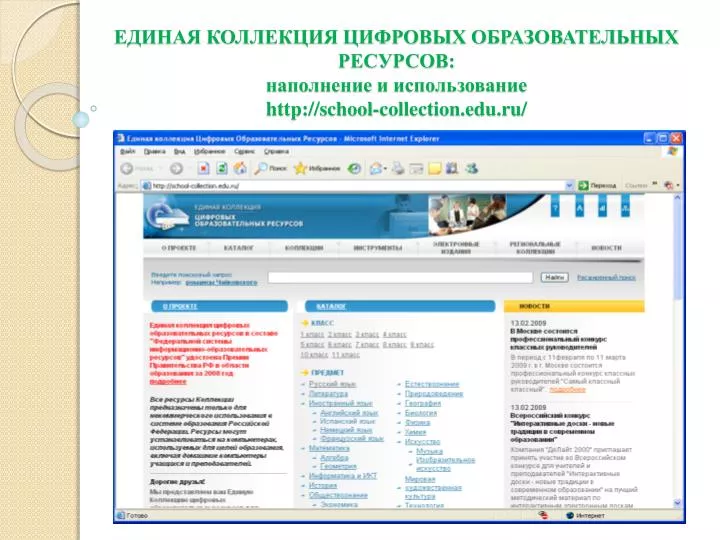Expand the toolbar overflow chevron
This screenshot has height=540, width=720.
pyautogui.click(x=655, y=184)
